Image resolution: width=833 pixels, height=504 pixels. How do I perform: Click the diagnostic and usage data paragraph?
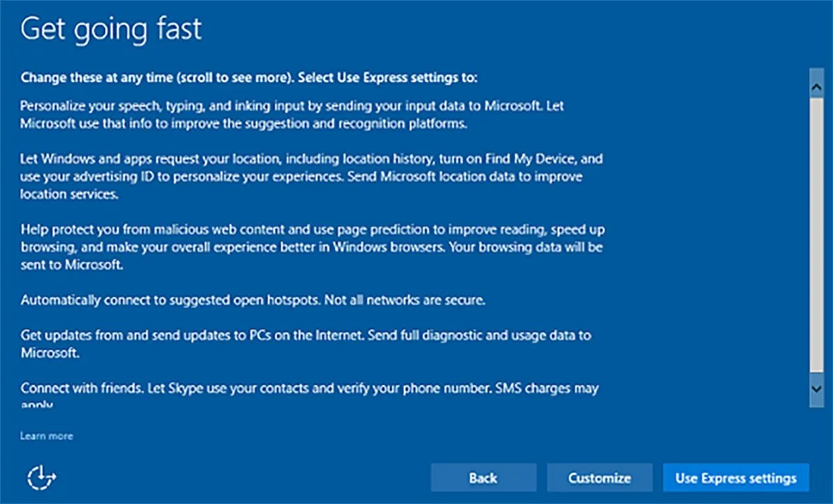coord(305,343)
